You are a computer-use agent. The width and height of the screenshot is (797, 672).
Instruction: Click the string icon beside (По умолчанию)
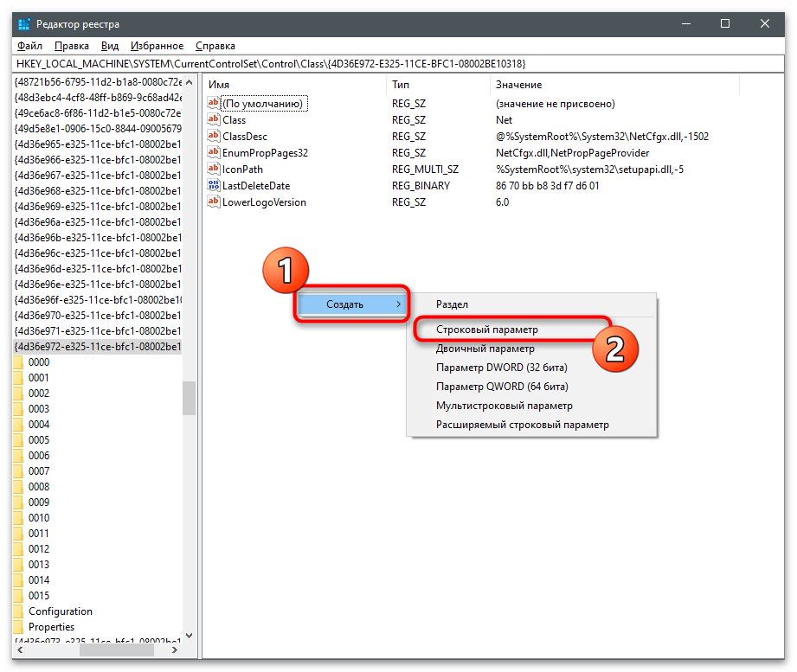(x=214, y=103)
